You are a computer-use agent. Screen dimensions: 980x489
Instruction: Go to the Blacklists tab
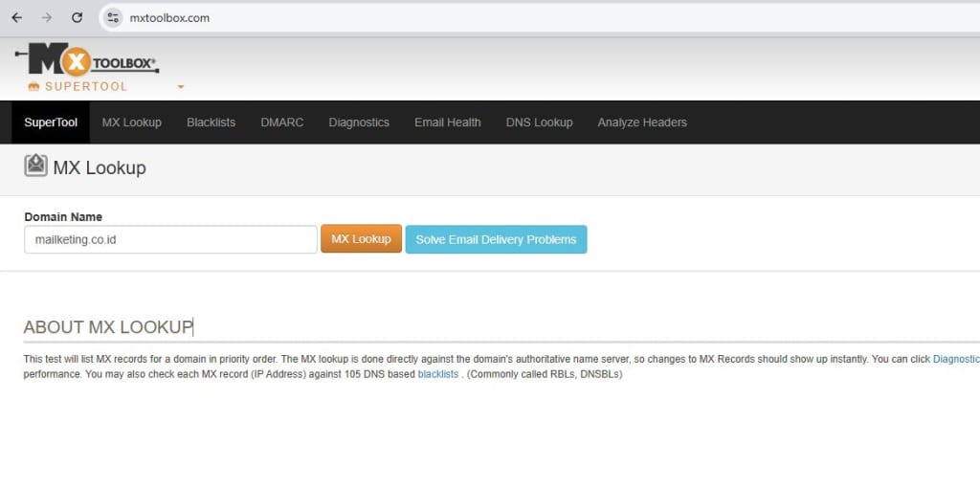pos(211,122)
